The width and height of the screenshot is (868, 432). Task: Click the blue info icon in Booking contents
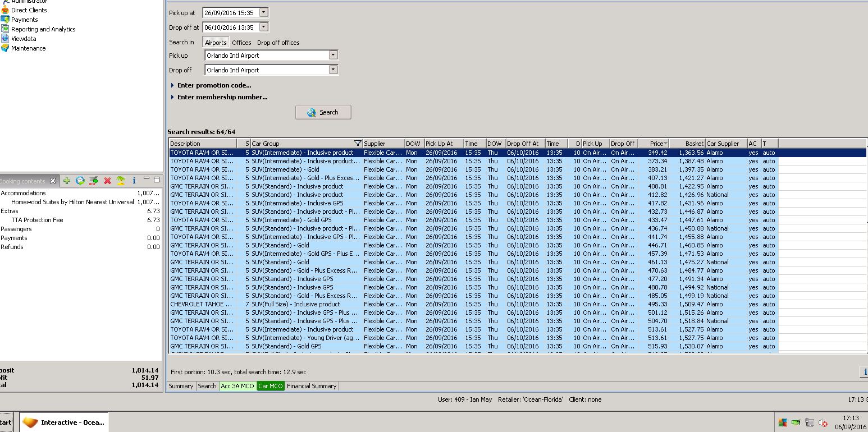coord(134,181)
